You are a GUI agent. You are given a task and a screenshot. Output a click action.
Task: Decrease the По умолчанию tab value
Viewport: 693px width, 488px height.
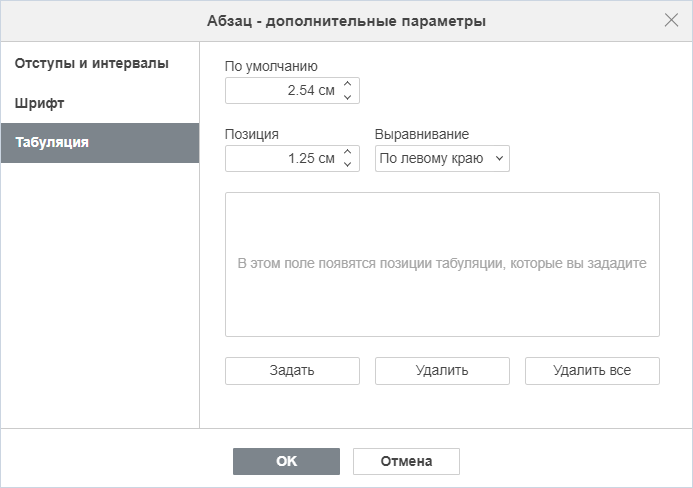(x=347, y=96)
